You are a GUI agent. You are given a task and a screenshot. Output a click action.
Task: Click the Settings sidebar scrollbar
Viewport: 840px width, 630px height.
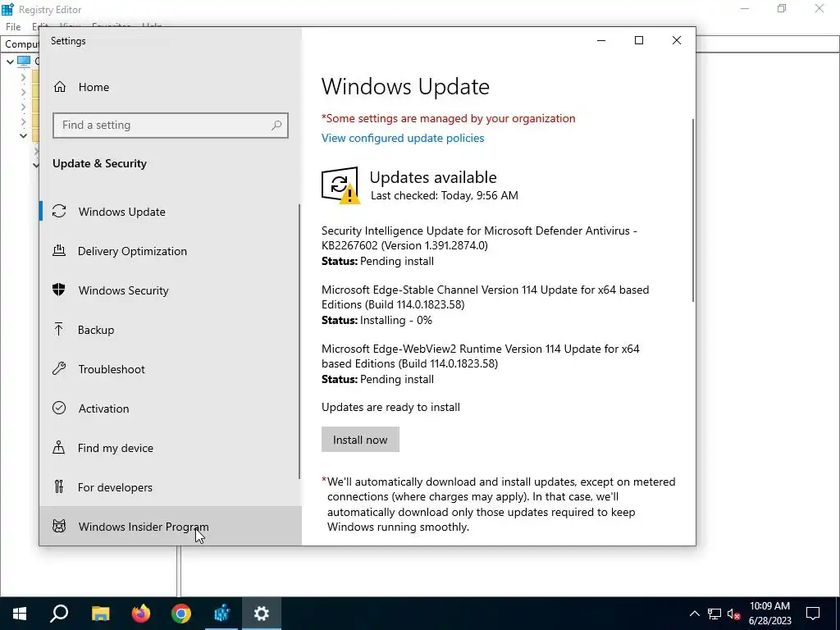click(299, 341)
